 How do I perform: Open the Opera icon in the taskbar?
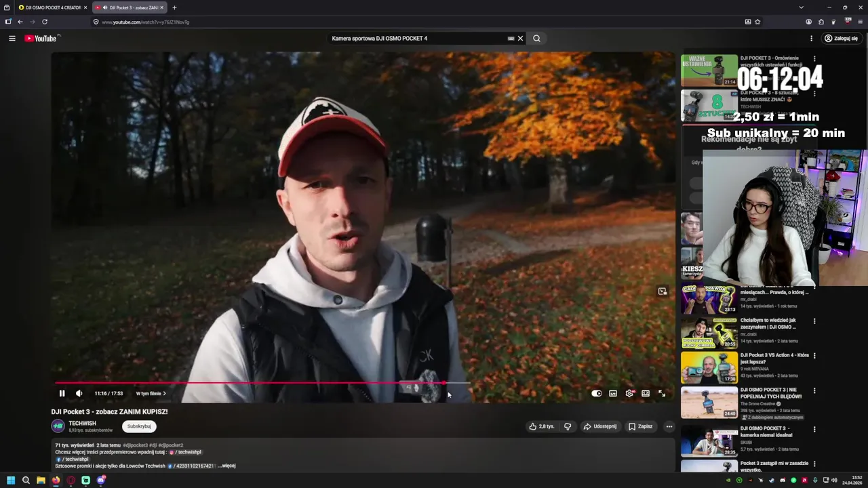pos(71,481)
